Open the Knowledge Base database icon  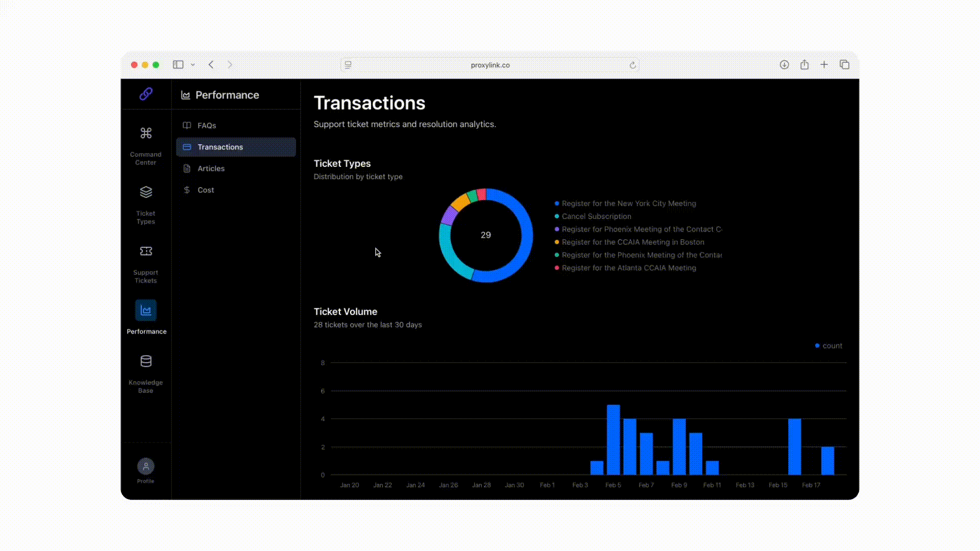pyautogui.click(x=146, y=362)
